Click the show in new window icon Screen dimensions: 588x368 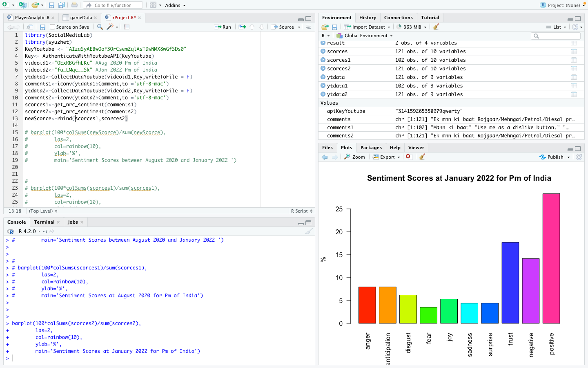coord(30,27)
